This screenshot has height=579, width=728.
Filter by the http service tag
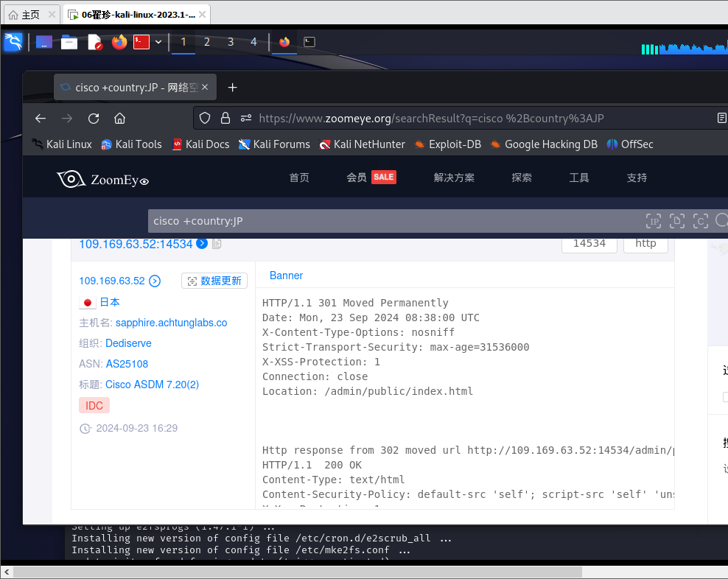[645, 244]
